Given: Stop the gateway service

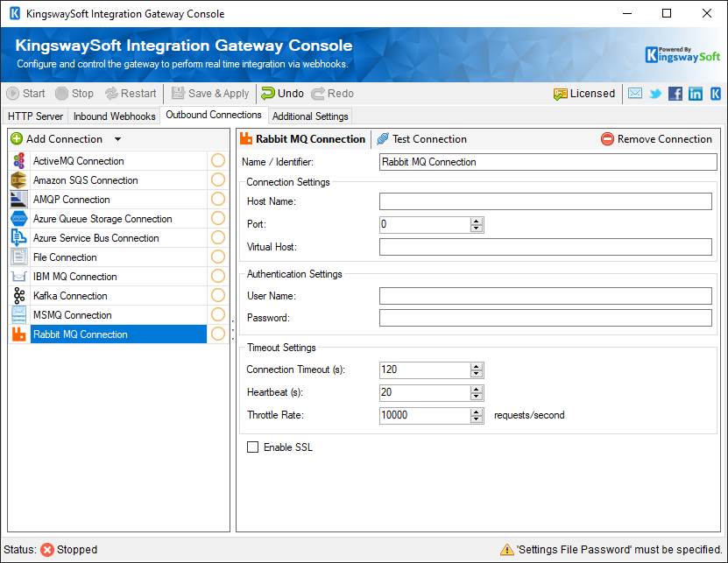Looking at the screenshot, I should tap(74, 94).
